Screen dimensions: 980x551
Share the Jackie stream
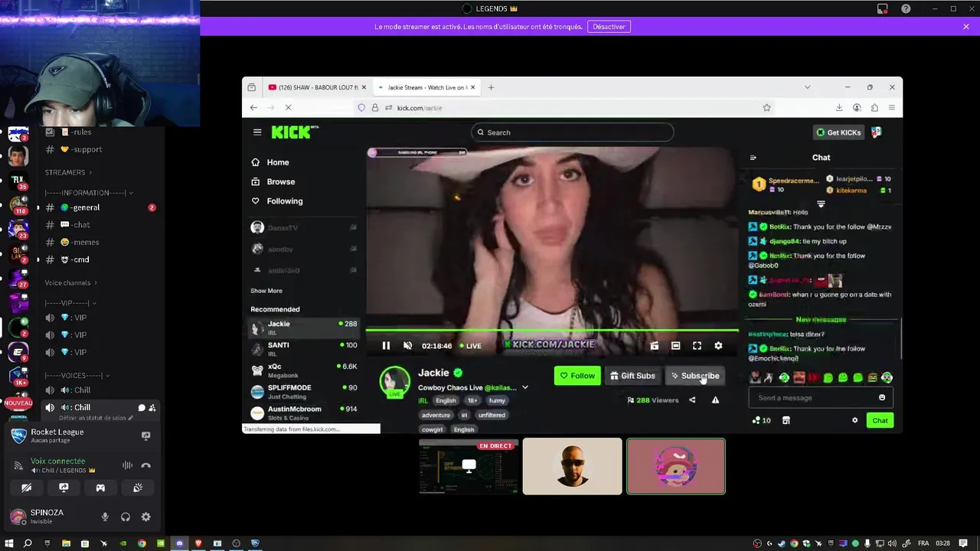click(x=692, y=400)
